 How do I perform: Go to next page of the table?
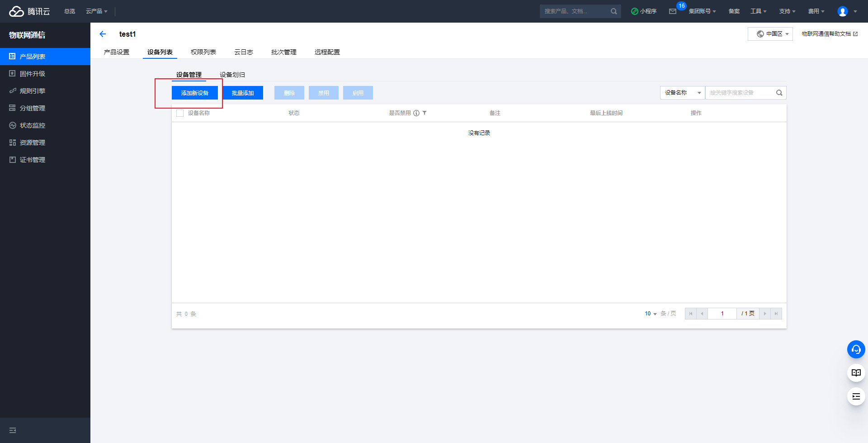coord(765,314)
